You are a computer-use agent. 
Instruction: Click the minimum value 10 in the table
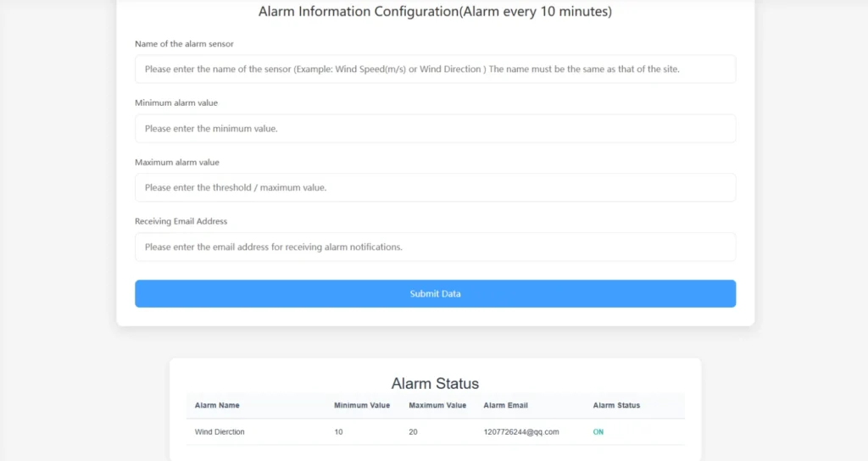(x=339, y=432)
